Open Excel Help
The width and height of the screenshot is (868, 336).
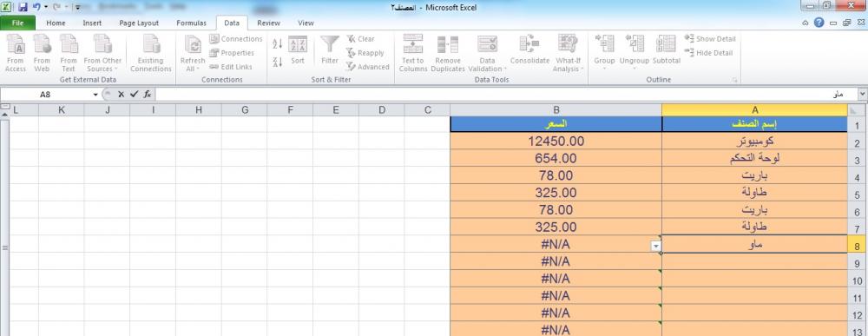click(x=819, y=23)
